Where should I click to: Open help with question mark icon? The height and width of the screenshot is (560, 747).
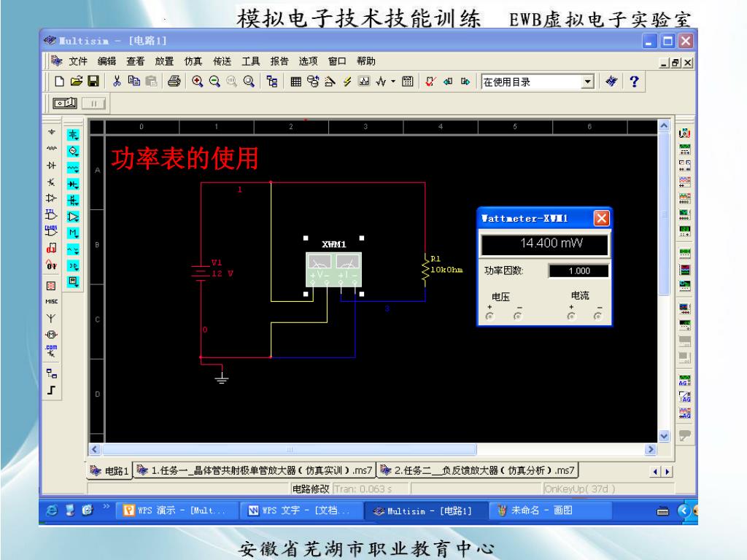tap(634, 82)
